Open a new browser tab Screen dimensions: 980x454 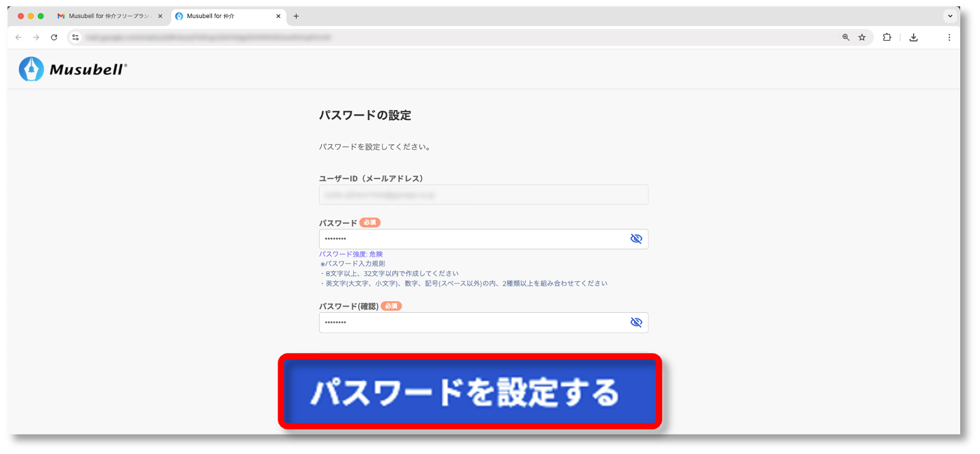point(296,16)
